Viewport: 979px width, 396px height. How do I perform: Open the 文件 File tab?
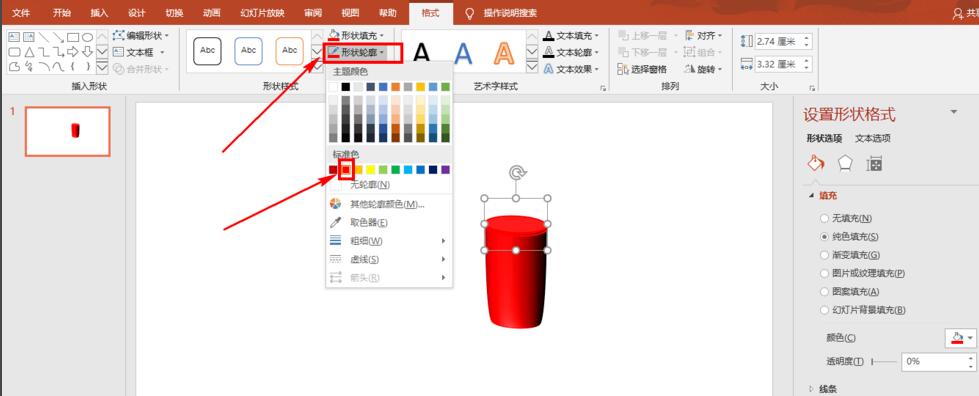pos(21,13)
